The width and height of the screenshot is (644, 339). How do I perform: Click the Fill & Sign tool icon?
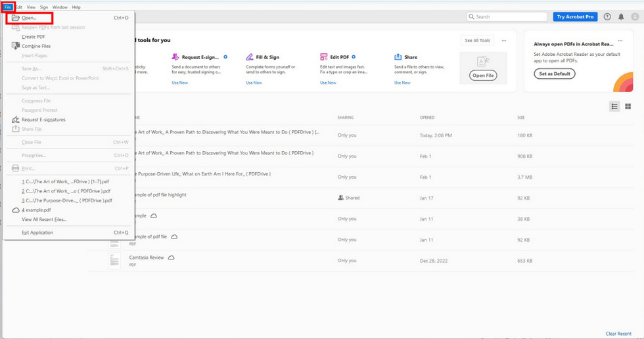[250, 57]
